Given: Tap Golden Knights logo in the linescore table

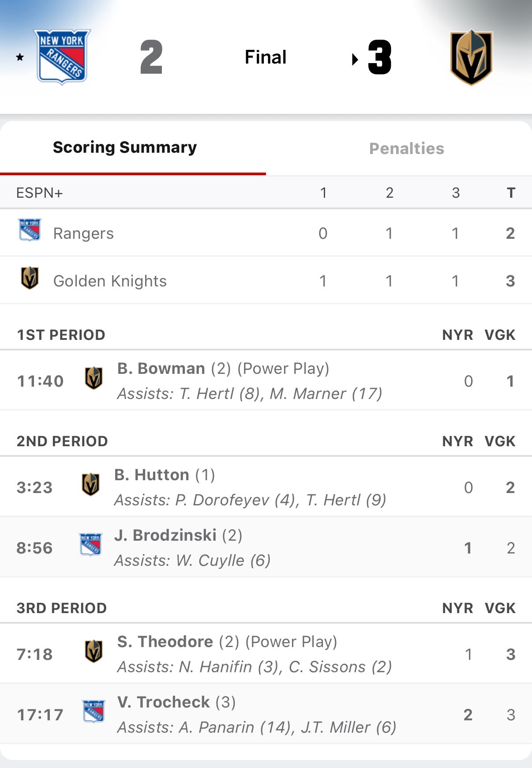Looking at the screenshot, I should (30, 278).
